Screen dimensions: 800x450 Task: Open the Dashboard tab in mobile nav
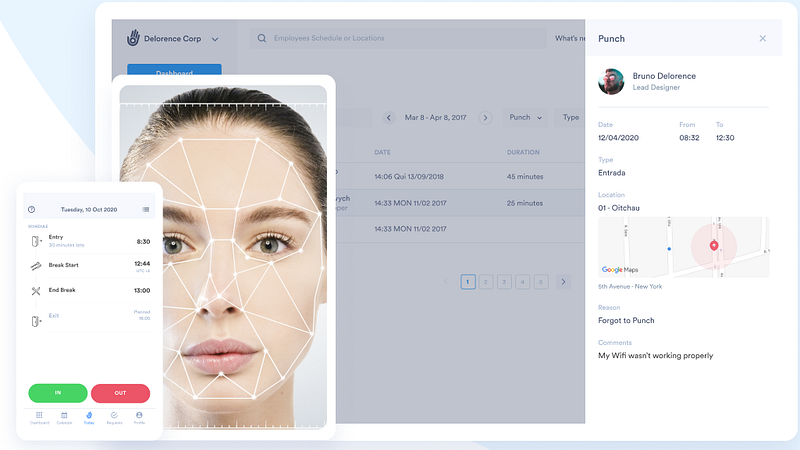[x=39, y=418]
